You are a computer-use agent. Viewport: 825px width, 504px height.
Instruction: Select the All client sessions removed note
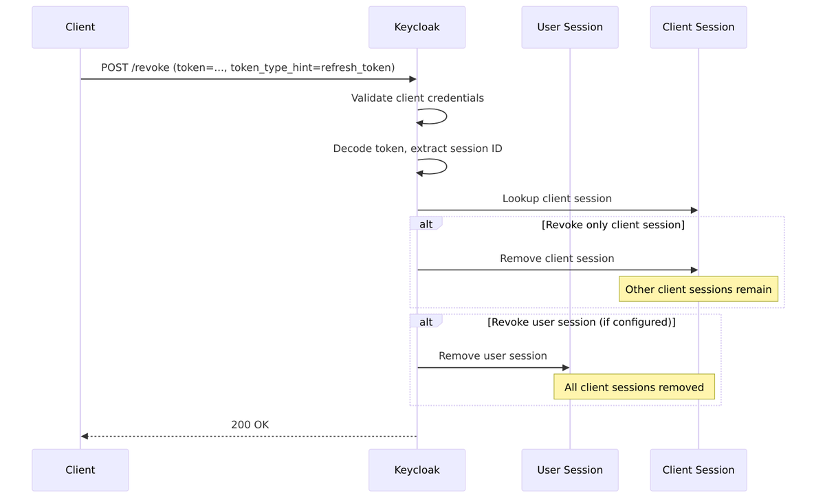click(x=634, y=387)
